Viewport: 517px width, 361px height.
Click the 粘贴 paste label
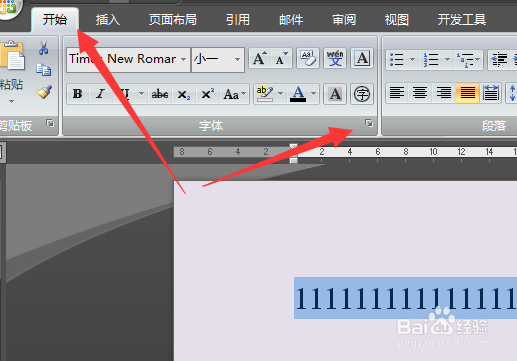point(11,84)
